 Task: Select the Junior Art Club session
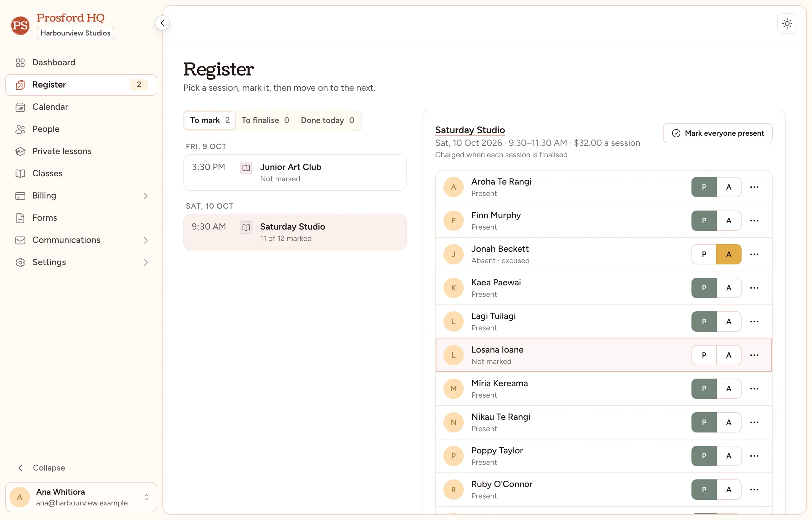tap(295, 172)
